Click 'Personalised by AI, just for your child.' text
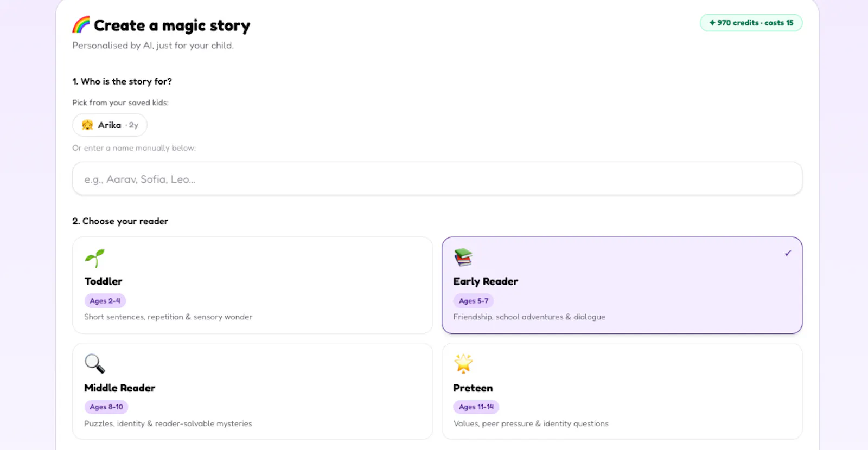The width and height of the screenshot is (868, 450). point(153,46)
